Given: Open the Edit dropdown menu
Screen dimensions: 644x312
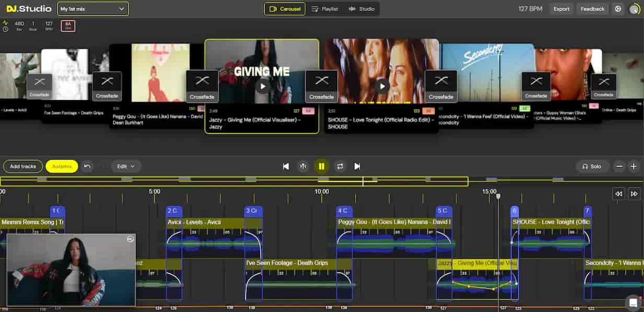Looking at the screenshot, I should tap(125, 166).
